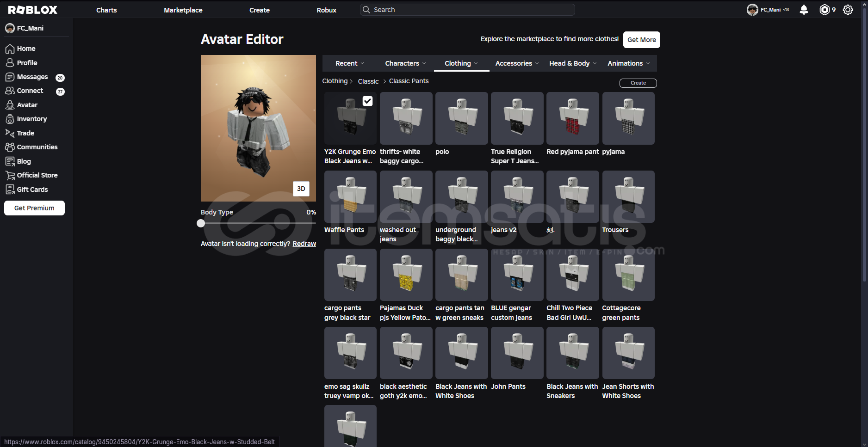Click inside the Search field
The image size is (868, 447).
pos(467,10)
